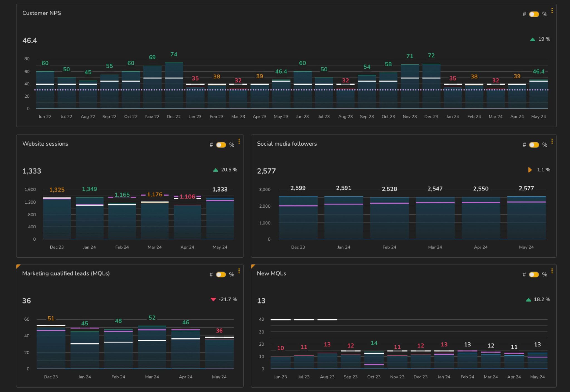This screenshot has width=570, height=392.
Task: Click the headline value 2,577 on Social media followers
Action: pyautogui.click(x=266, y=171)
